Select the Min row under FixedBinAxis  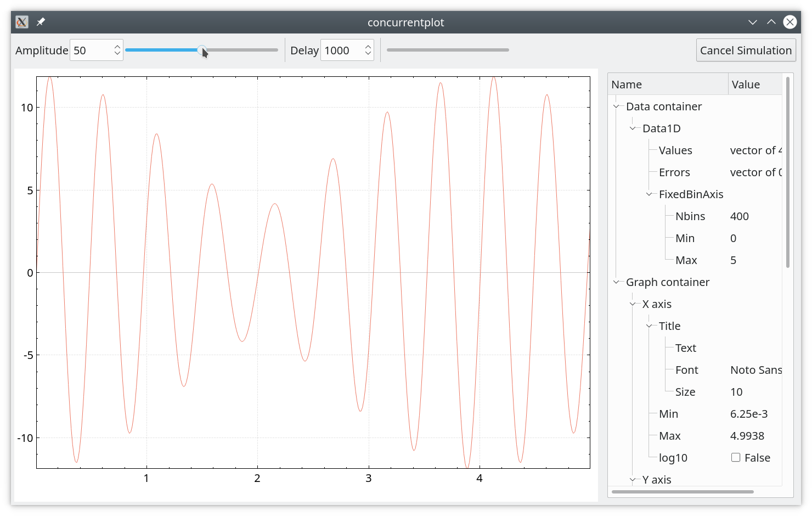pos(696,238)
